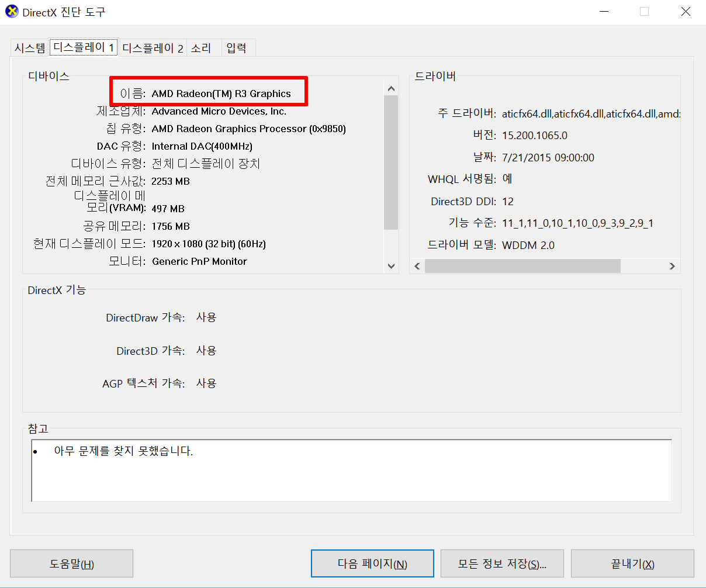Select text 'AMD Radeon(TM) R3 Graphics'

(221, 94)
